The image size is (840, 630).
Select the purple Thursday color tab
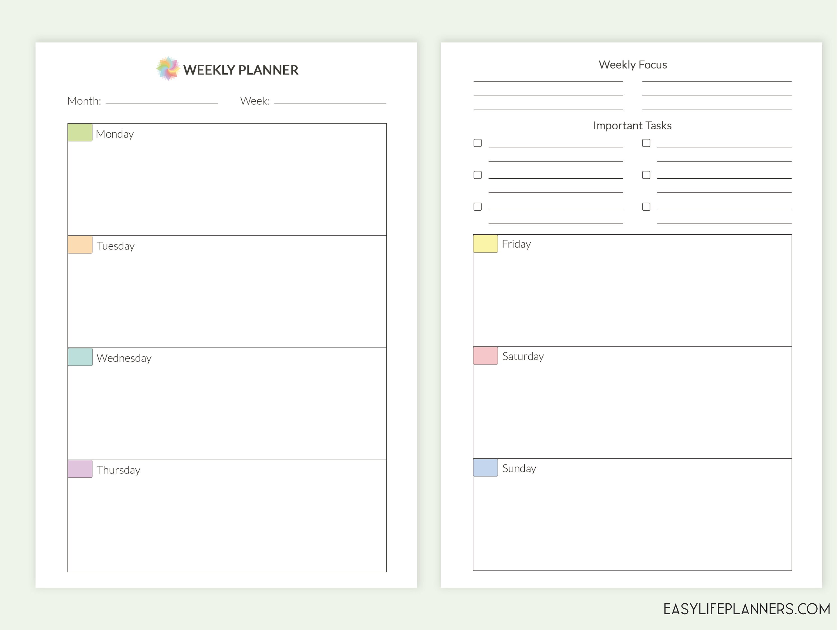80,469
